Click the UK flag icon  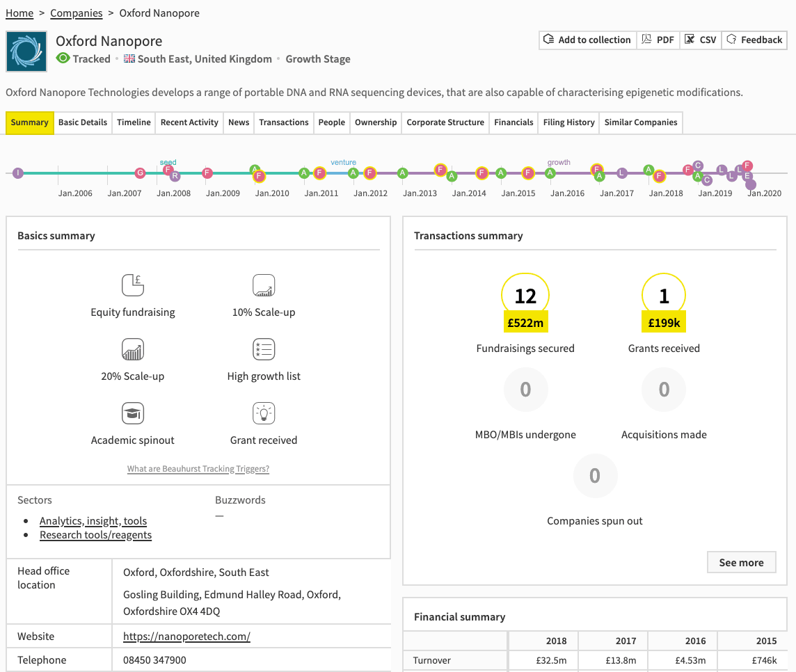pyautogui.click(x=129, y=59)
